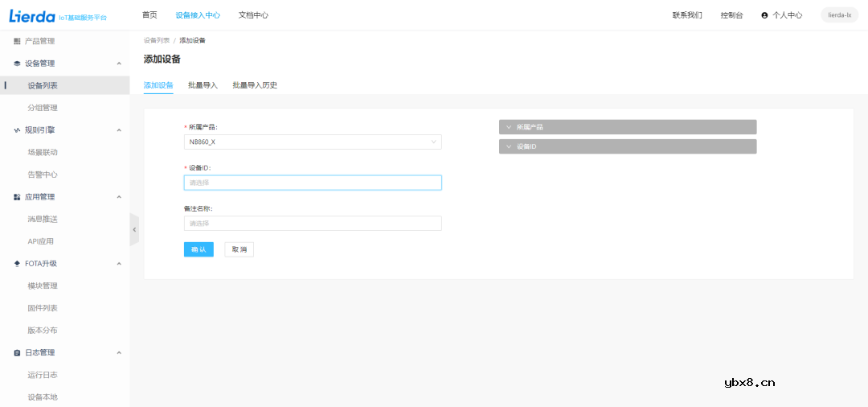Viewport: 868px width, 407px height.
Task: Collapse the sidebar with arrow handle
Action: click(134, 230)
